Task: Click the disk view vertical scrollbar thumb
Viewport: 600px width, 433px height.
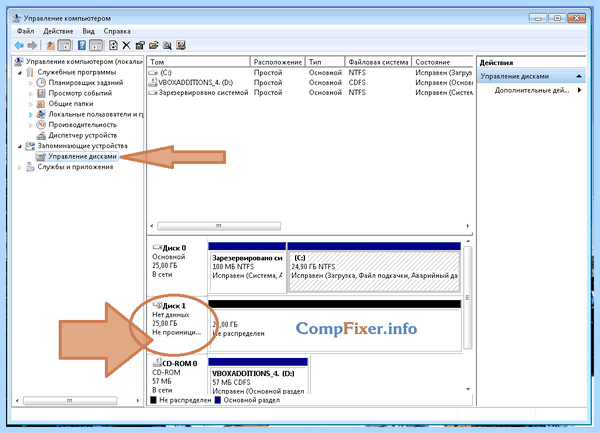Action: tap(467, 298)
